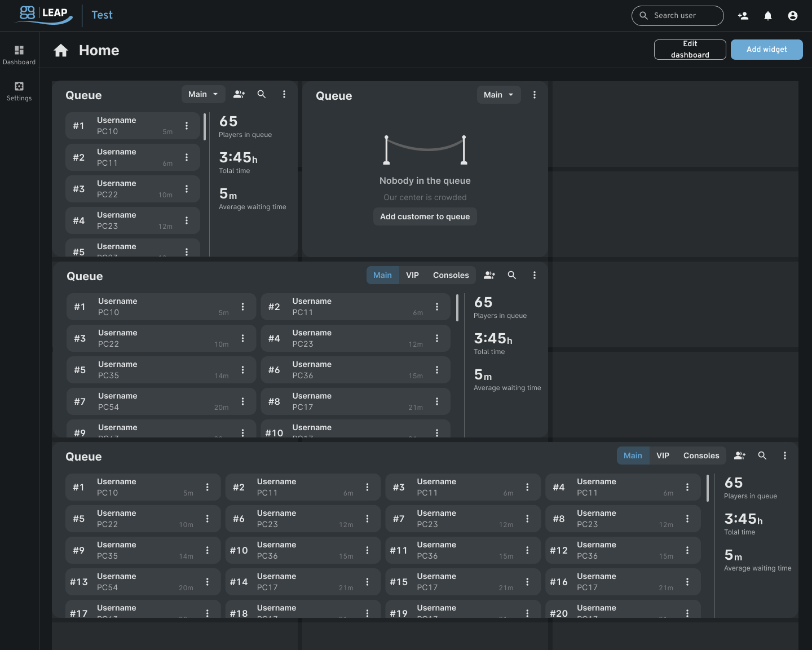Viewport: 812px width, 650px height.
Task: Click search icon in first Queue widget
Action: point(262,94)
